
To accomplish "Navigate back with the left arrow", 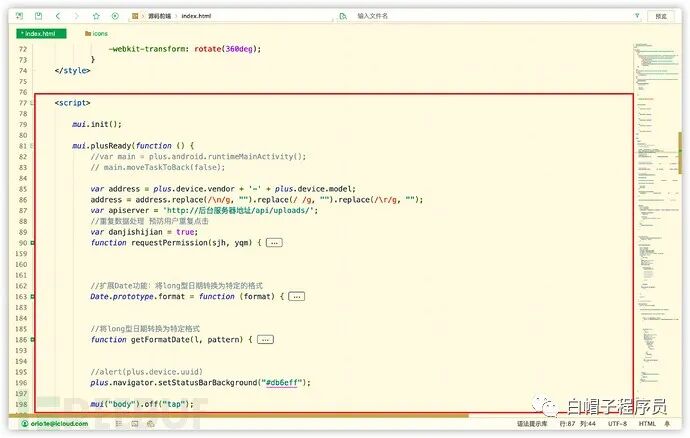I will click(x=58, y=16).
